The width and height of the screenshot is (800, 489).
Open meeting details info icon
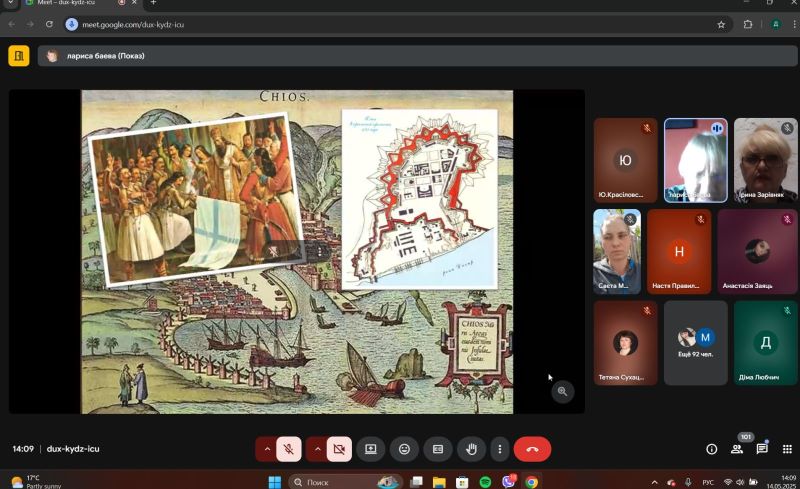pyautogui.click(x=711, y=449)
